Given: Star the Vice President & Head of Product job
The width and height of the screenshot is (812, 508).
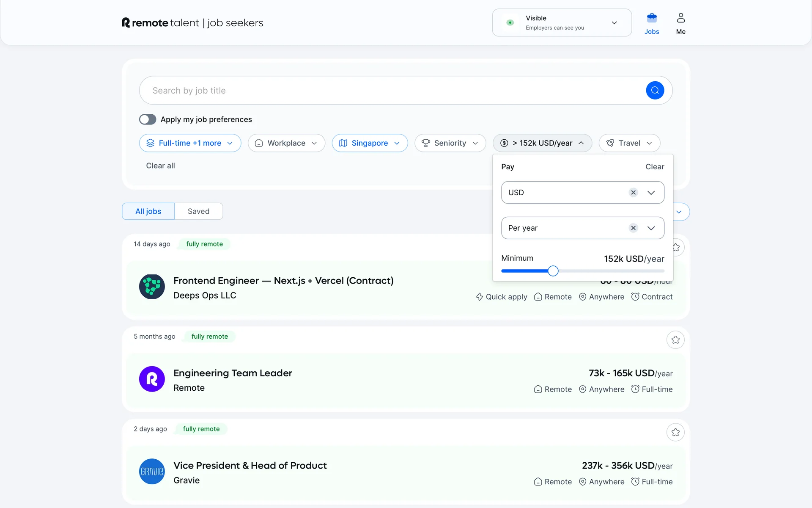Looking at the screenshot, I should 675,432.
